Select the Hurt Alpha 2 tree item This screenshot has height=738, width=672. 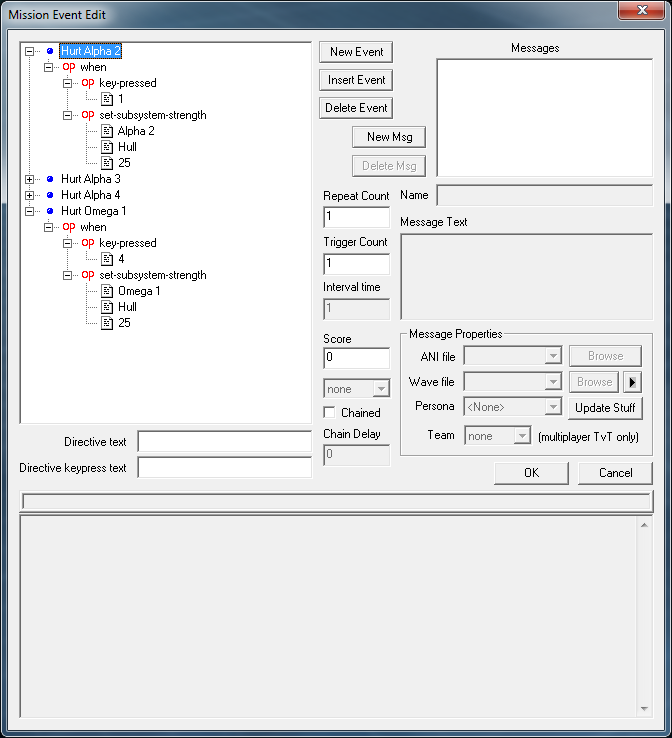pos(91,51)
